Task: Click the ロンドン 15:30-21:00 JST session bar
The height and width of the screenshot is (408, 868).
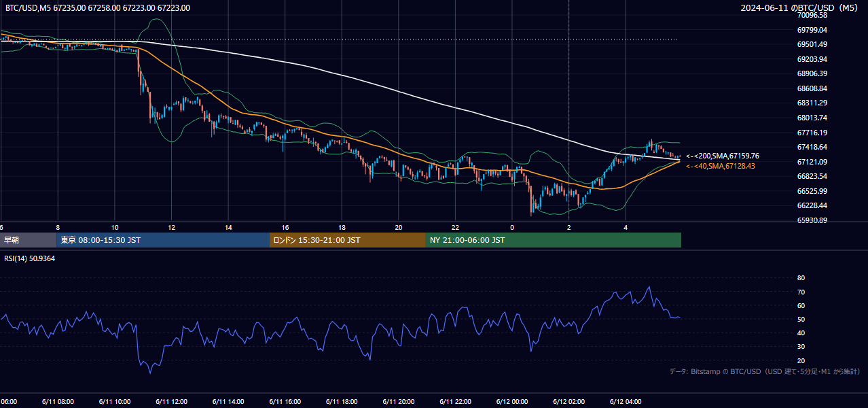Action: (348, 240)
